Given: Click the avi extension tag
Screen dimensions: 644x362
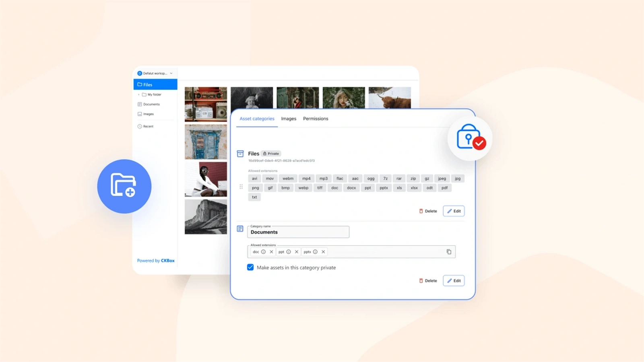Looking at the screenshot, I should 254,179.
